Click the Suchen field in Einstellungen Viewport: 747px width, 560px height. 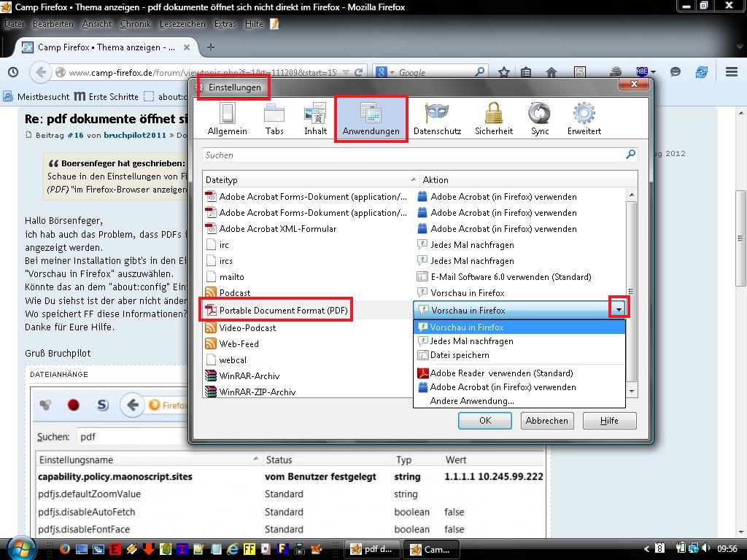click(414, 155)
